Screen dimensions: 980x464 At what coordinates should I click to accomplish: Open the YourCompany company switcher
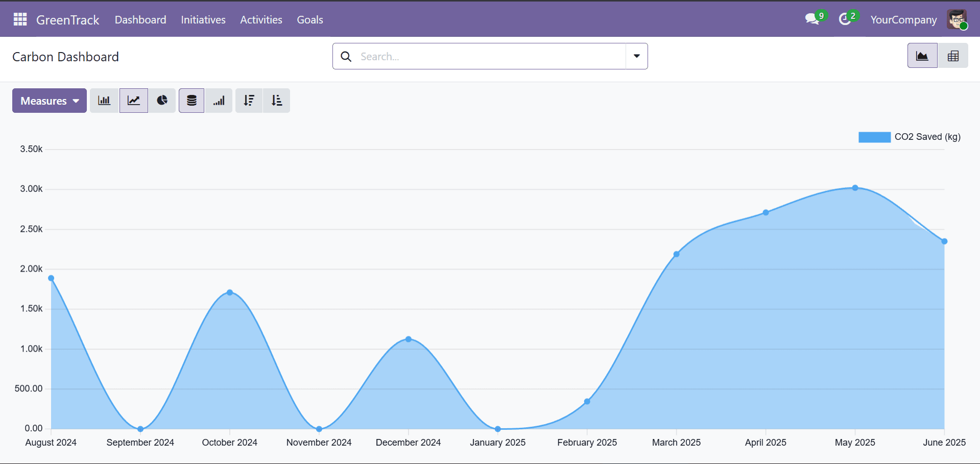point(903,19)
